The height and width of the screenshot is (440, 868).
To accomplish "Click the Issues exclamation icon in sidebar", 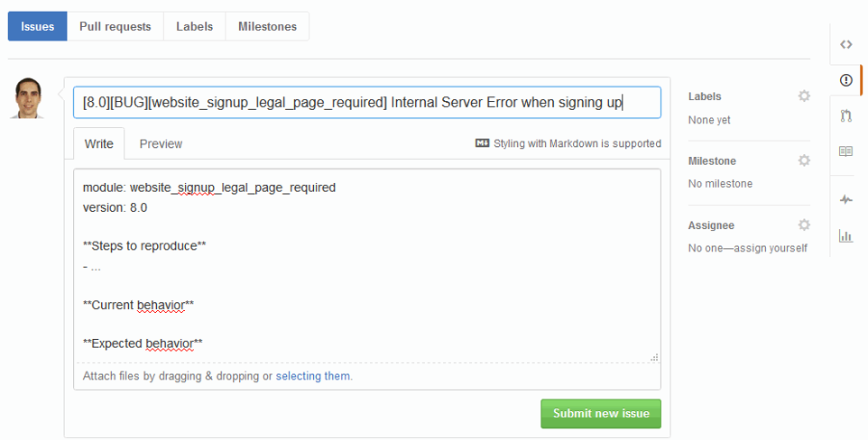I will [x=845, y=79].
